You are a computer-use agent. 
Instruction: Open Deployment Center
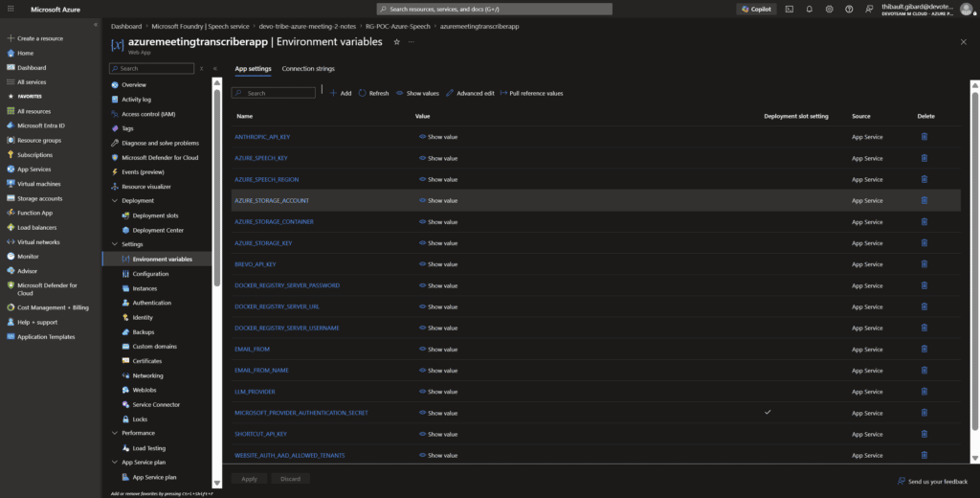point(158,230)
